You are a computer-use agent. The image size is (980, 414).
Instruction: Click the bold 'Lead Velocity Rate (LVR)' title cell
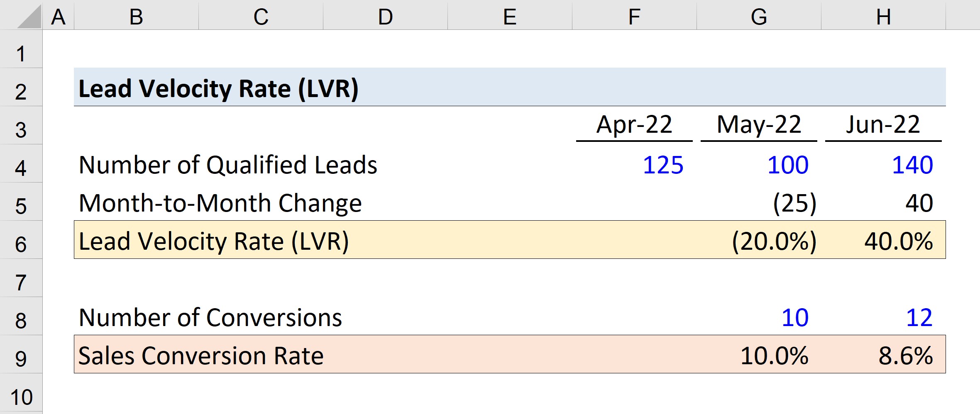pos(218,89)
